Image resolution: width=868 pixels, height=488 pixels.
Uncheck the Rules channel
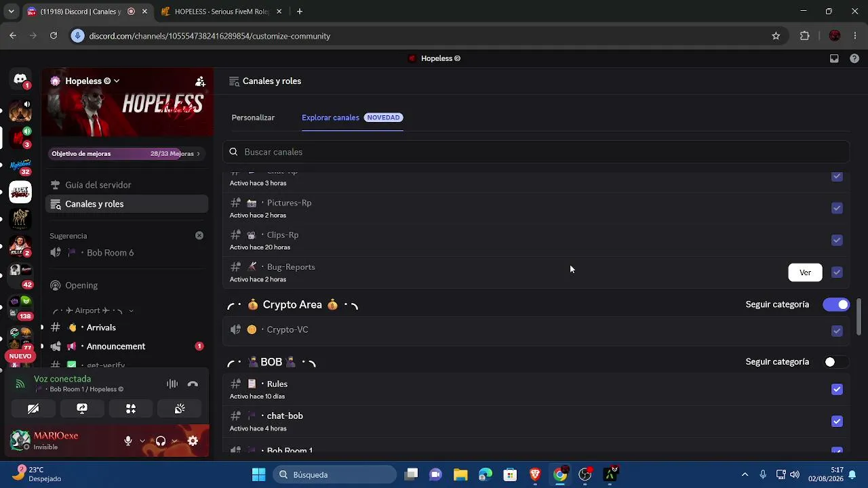(x=837, y=389)
